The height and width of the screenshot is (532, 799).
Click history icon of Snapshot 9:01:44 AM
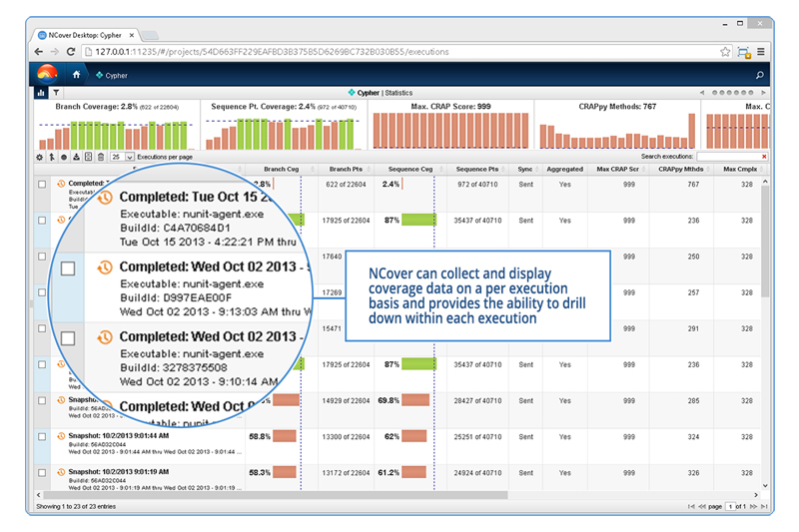[61, 436]
